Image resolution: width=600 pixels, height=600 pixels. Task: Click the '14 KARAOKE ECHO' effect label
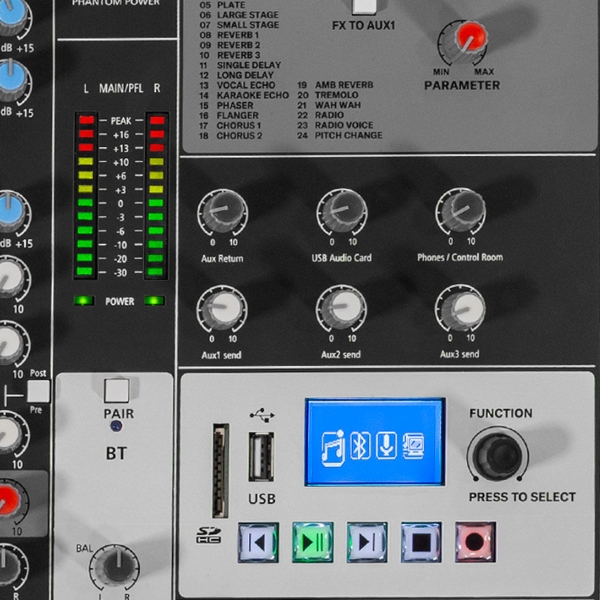tap(244, 95)
